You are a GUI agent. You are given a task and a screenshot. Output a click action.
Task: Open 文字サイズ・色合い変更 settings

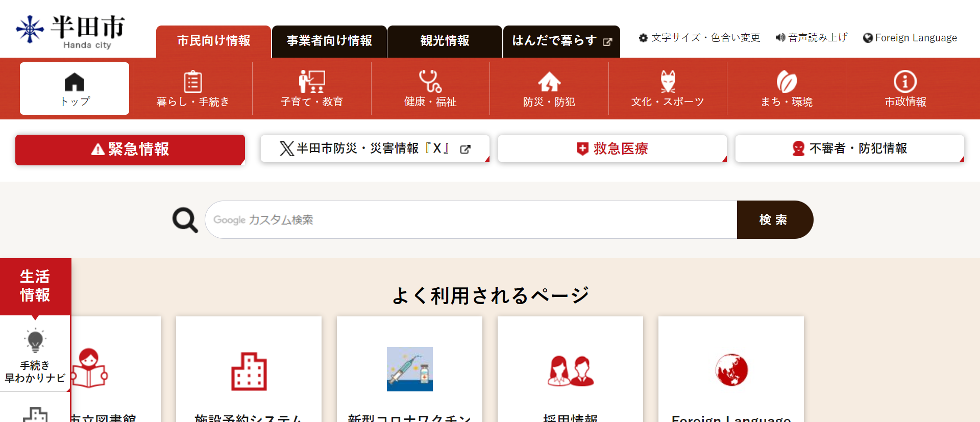pyautogui.click(x=700, y=38)
